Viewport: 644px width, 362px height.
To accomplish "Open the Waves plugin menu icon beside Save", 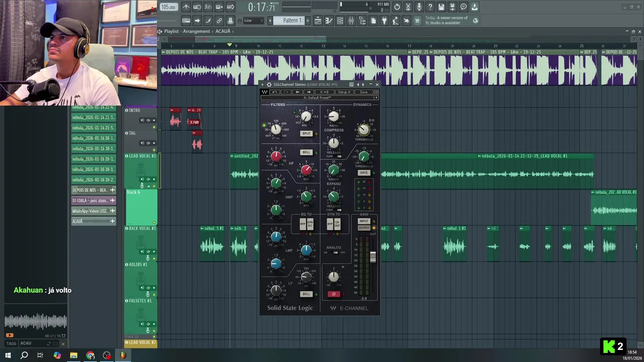I will click(376, 92).
